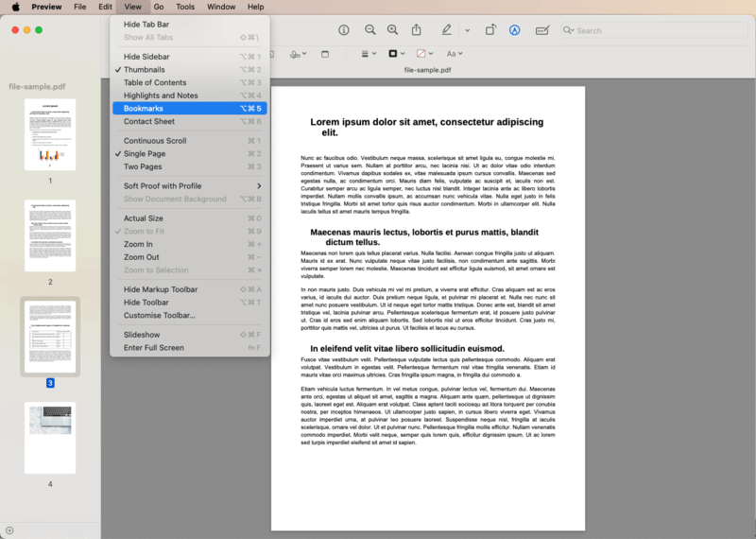
Task: Select Single Page view mode
Action: point(144,154)
